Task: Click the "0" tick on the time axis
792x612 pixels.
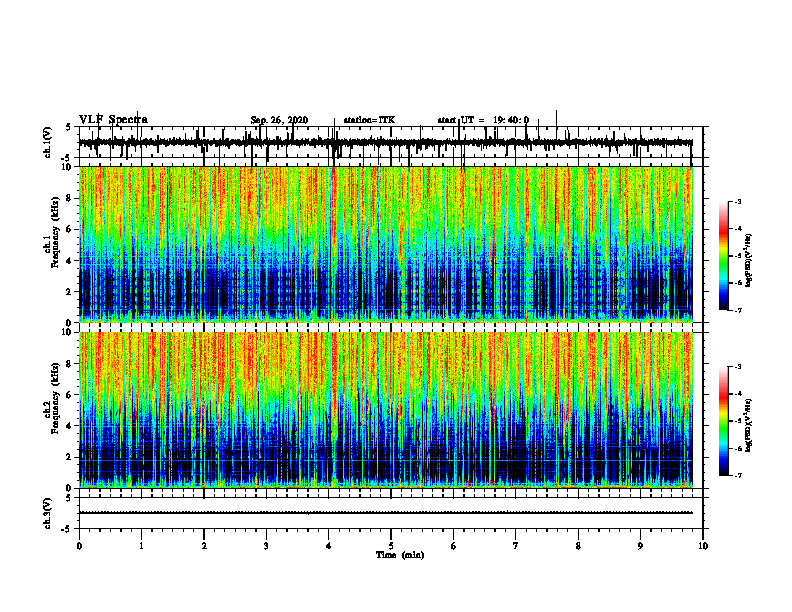Action: coord(79,546)
